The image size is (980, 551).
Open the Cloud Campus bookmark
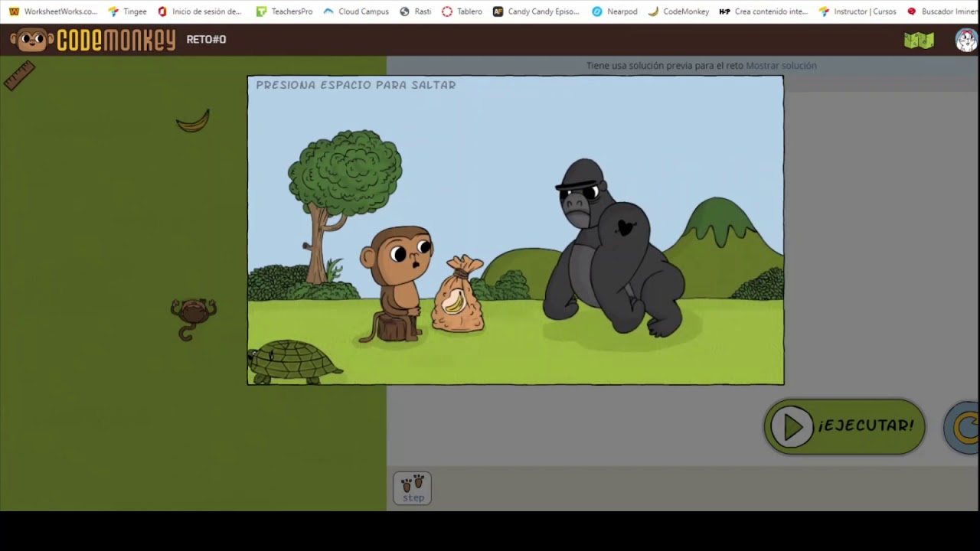(x=356, y=11)
